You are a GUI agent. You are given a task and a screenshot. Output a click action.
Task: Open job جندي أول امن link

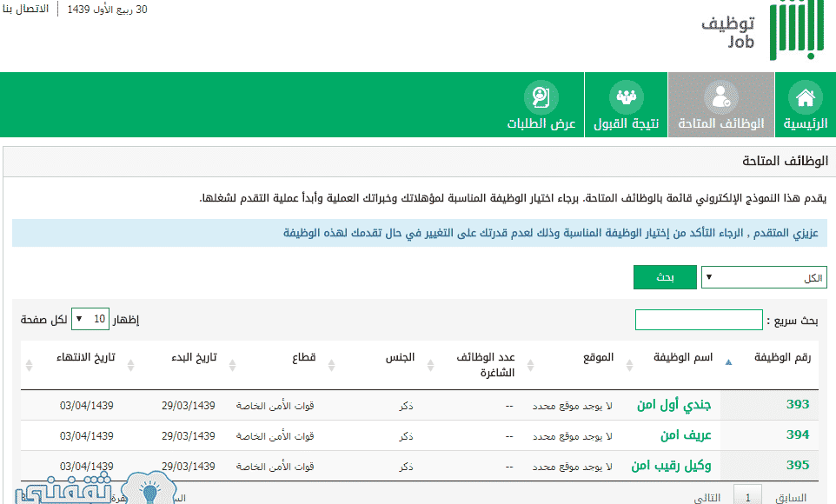pyautogui.click(x=673, y=405)
